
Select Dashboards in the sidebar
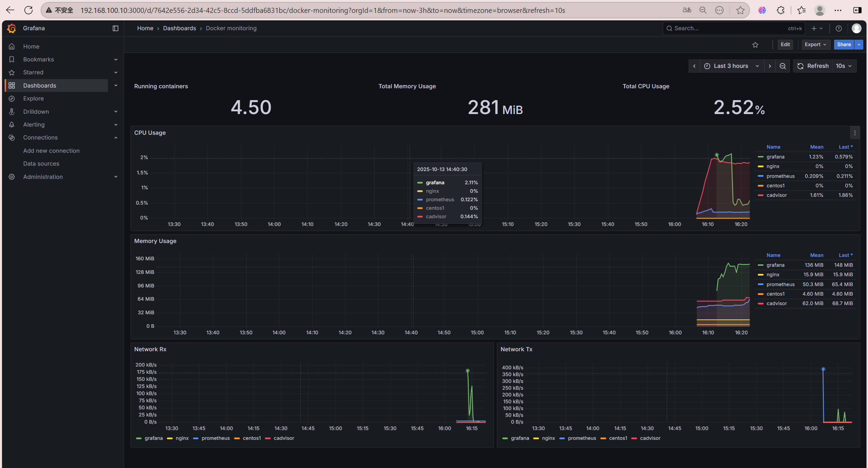40,86
